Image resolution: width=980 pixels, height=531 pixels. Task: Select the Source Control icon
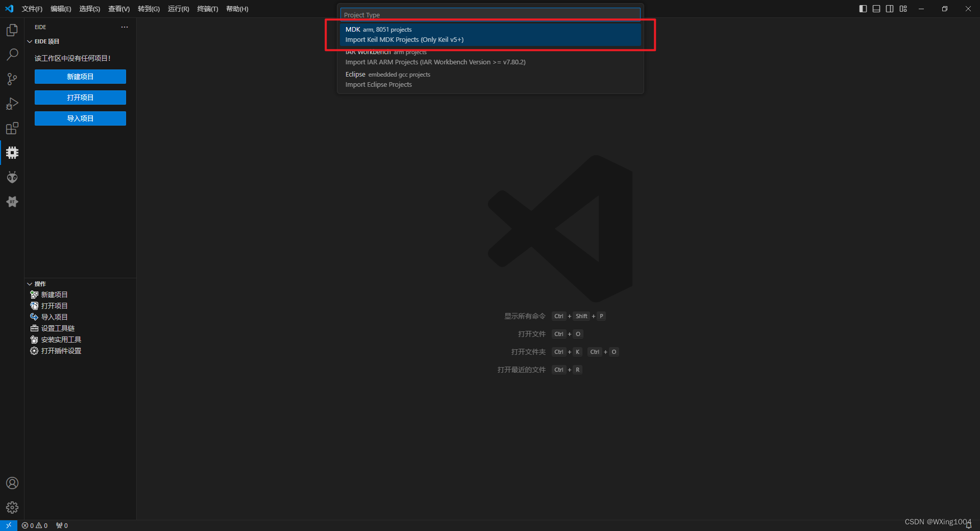[x=12, y=79]
